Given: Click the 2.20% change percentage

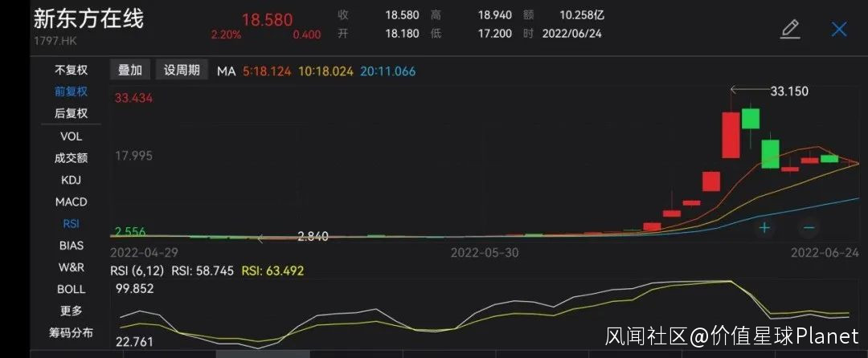Looking at the screenshot, I should (226, 35).
